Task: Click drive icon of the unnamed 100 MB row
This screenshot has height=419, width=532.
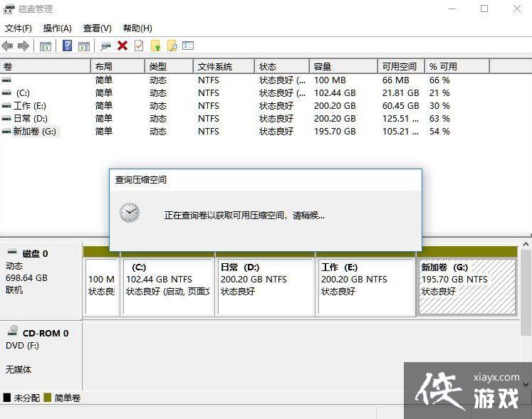Action: 6,80
